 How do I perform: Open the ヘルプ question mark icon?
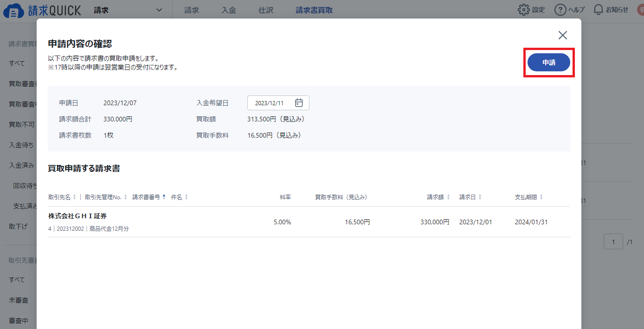click(560, 10)
